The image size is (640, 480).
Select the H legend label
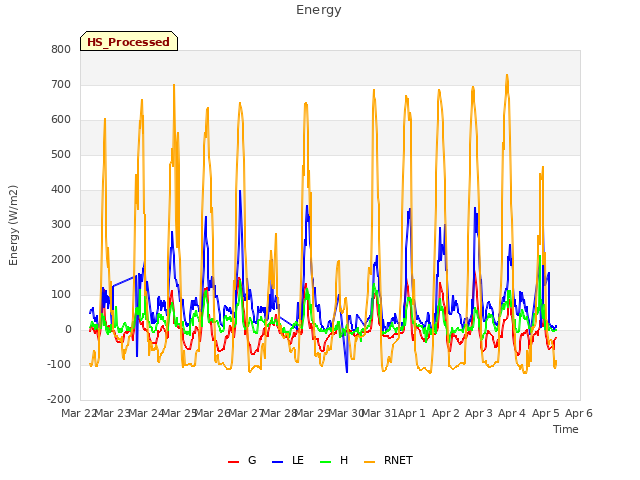point(344,460)
